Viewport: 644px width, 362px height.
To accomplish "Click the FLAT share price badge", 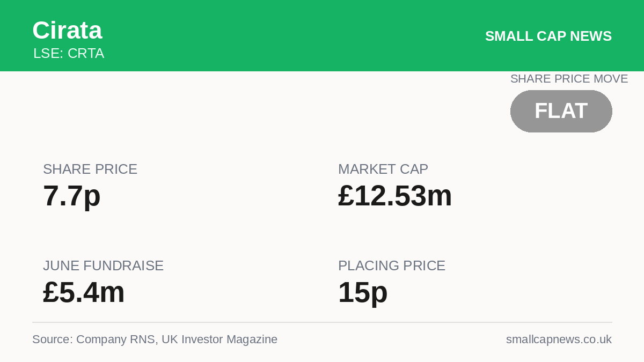I will pyautogui.click(x=561, y=111).
